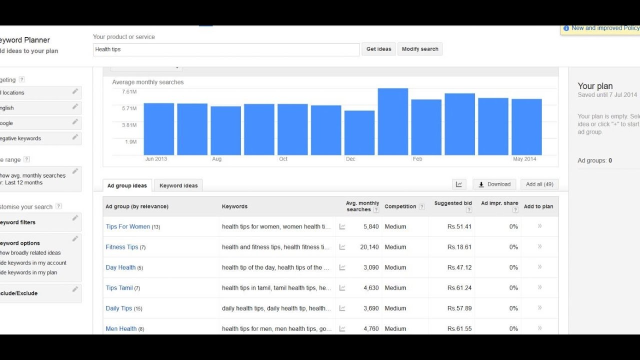The width and height of the screenshot is (640, 360).
Task: Open Suggested bid help icon
Action: [469, 210]
